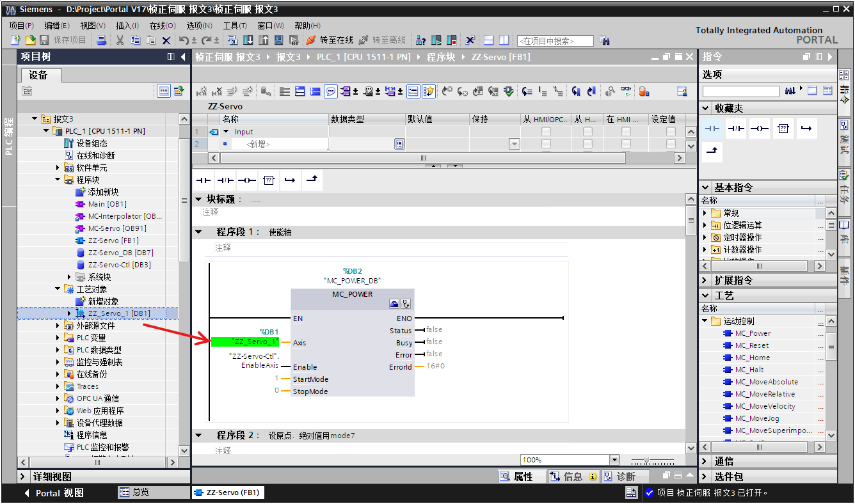Open the 项目(P) menu
The height and width of the screenshot is (504, 855).
coord(21,26)
